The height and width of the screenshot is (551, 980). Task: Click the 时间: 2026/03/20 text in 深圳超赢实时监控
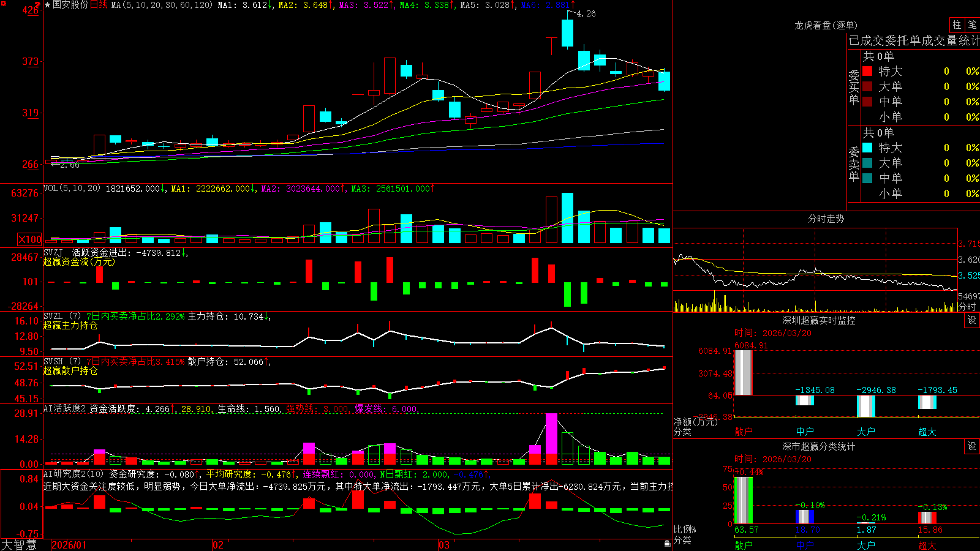pyautogui.click(x=772, y=333)
